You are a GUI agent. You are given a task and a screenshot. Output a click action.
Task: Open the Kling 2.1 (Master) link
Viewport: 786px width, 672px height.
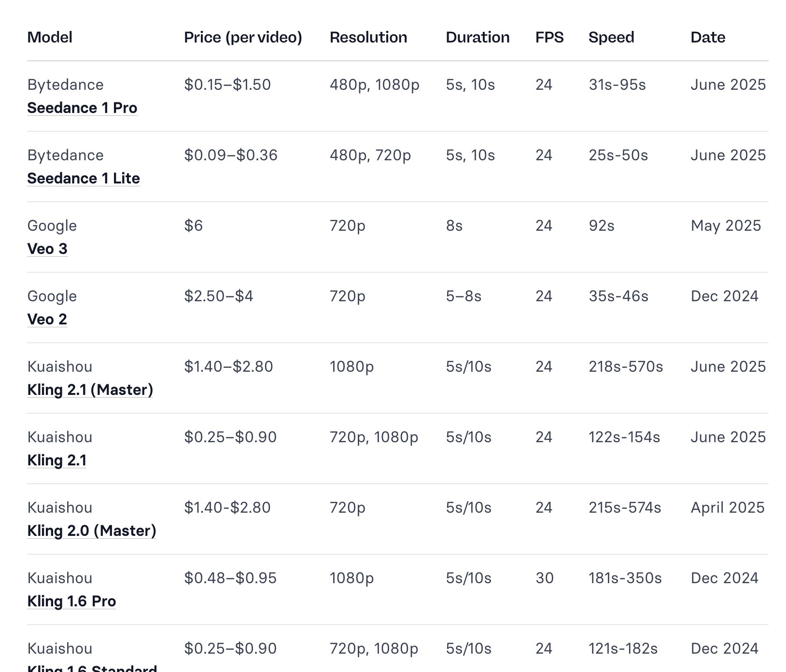(x=90, y=390)
